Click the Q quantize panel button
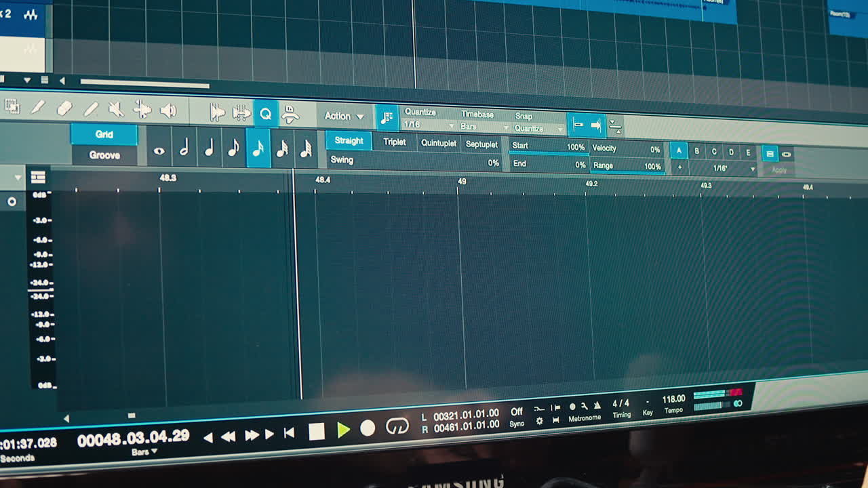The image size is (868, 488). pyautogui.click(x=265, y=114)
